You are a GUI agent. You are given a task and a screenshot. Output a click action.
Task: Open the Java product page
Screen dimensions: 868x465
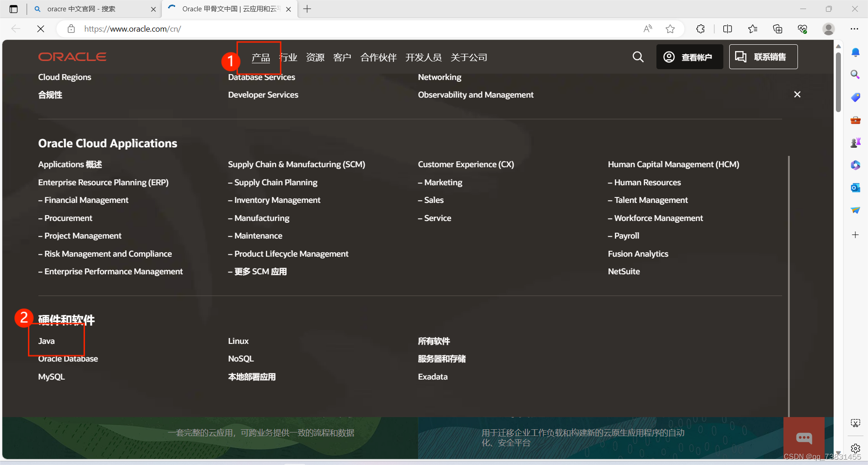[x=46, y=341]
